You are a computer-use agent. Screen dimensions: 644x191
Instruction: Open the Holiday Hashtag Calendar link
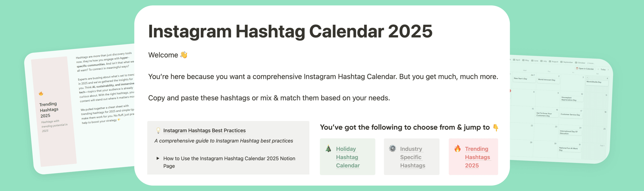point(348,157)
